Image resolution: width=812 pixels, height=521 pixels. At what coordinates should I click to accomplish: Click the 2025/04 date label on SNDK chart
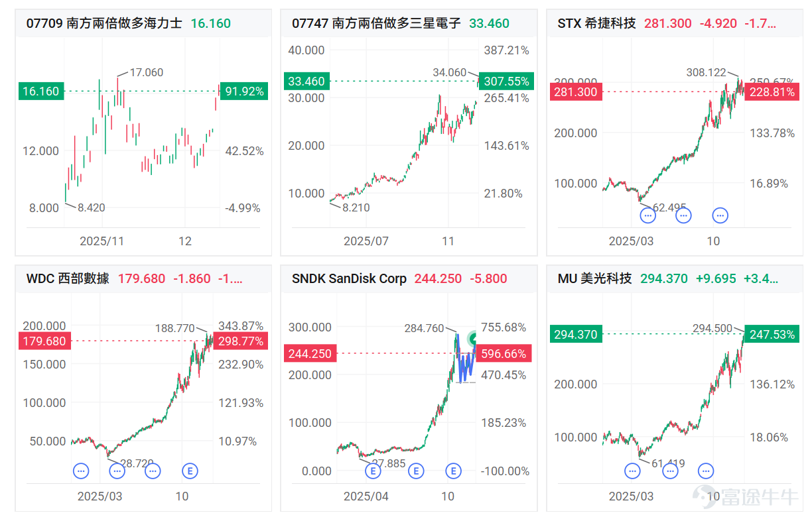(x=366, y=496)
